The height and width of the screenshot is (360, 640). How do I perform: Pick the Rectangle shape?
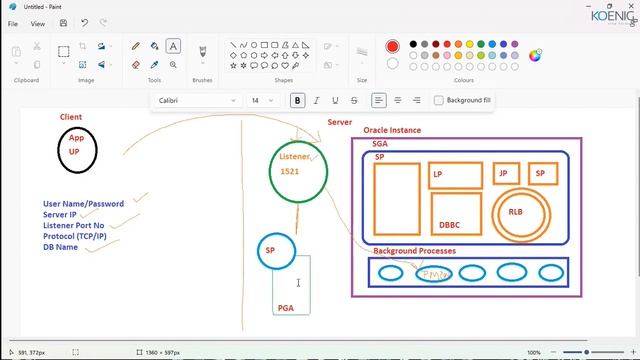(264, 45)
